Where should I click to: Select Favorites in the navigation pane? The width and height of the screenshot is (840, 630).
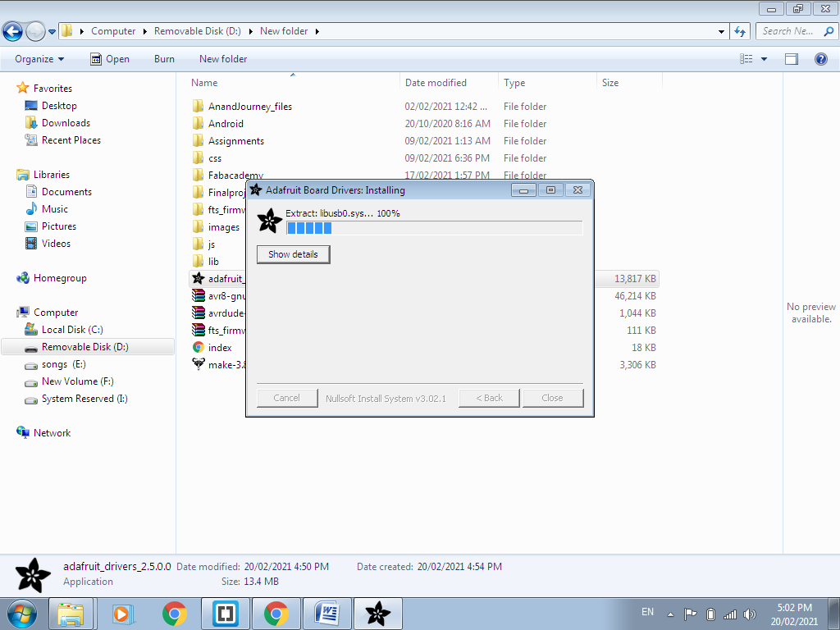point(52,89)
